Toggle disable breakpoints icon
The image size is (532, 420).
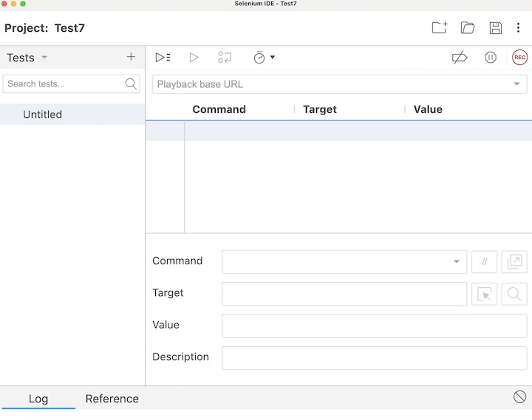point(460,58)
